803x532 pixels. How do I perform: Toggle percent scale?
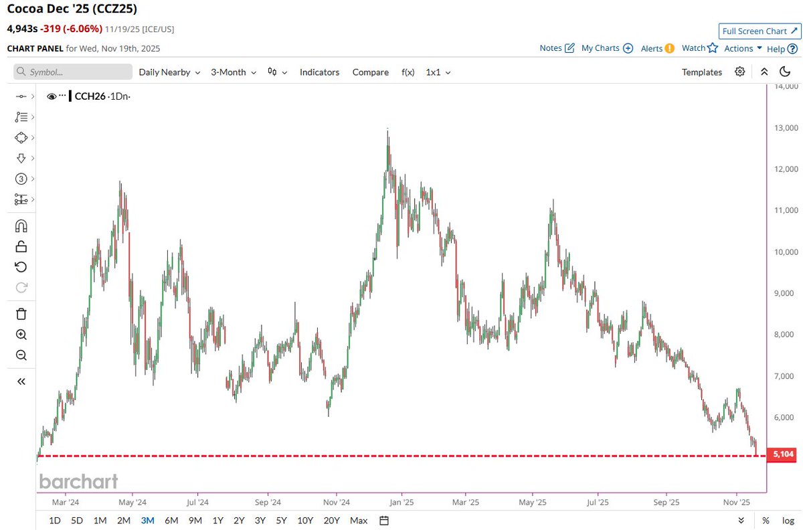766,520
